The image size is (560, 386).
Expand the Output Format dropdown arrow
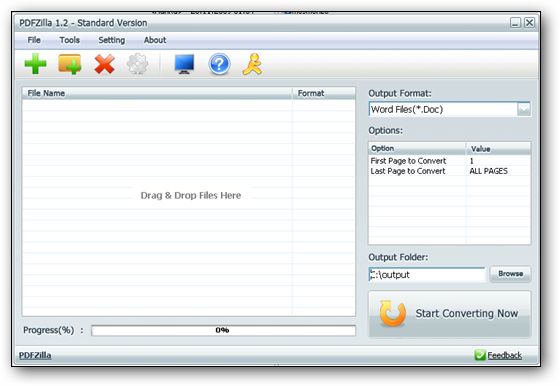tap(524, 109)
